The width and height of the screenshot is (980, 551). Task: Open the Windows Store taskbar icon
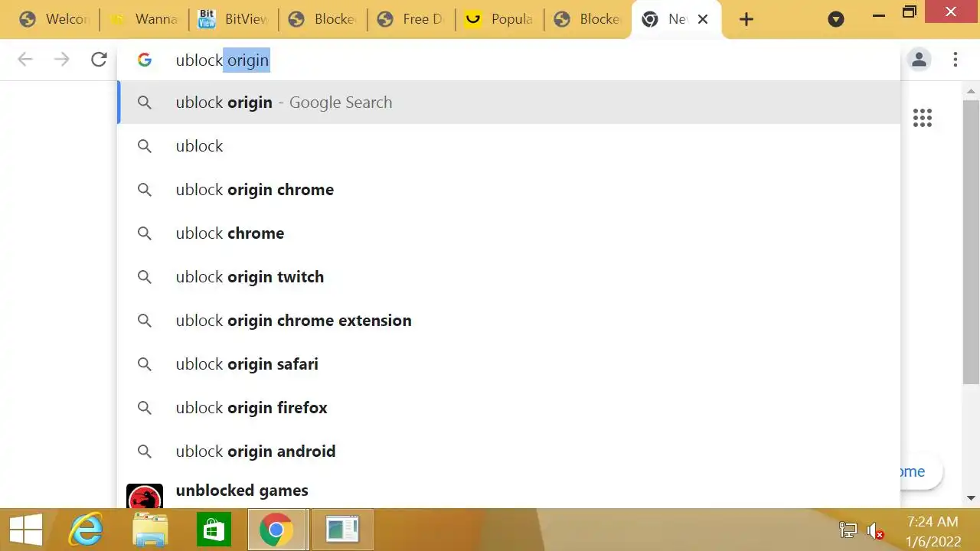pos(214,530)
